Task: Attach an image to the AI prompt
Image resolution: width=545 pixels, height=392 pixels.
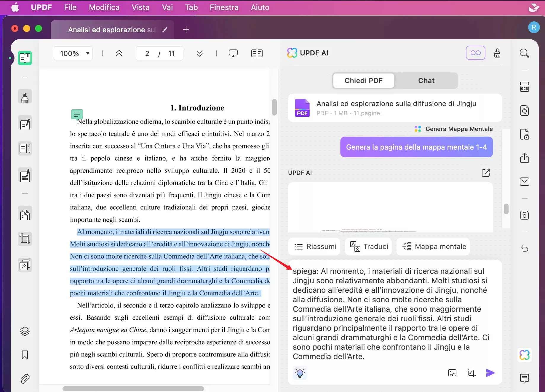Action: [452, 373]
